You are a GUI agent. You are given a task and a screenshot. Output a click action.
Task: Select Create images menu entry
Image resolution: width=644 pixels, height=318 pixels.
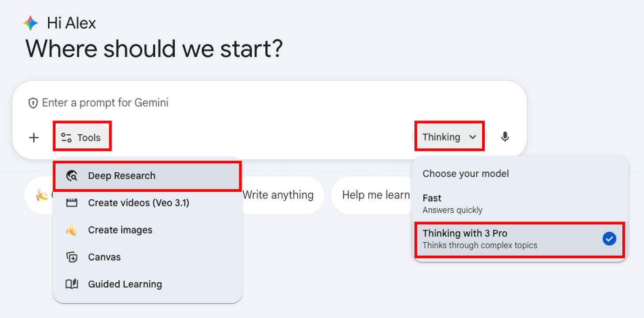click(147, 230)
